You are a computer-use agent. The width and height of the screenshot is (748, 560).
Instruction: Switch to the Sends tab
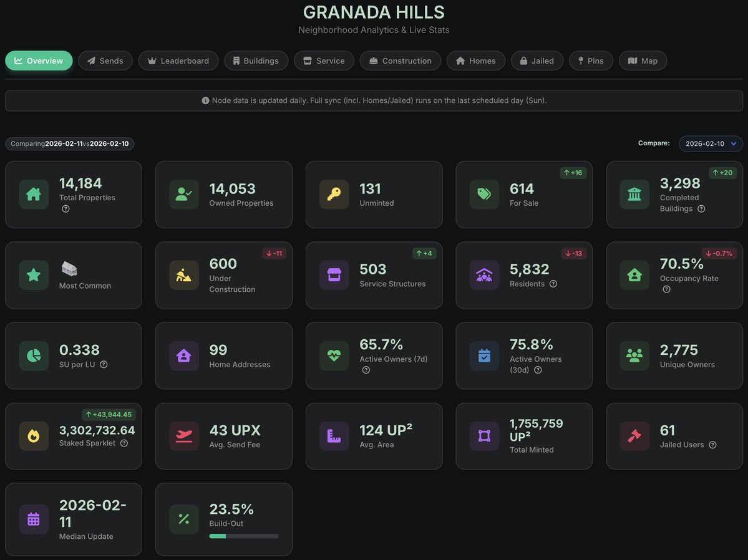click(x=105, y=60)
